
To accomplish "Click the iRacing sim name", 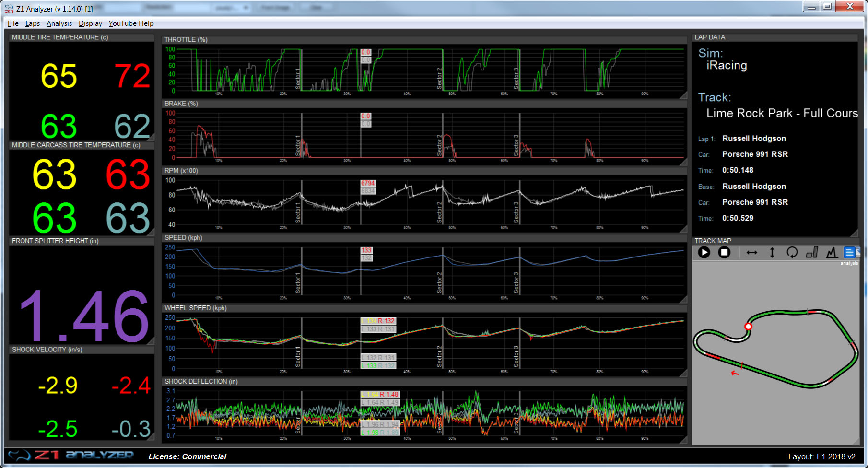I will tap(727, 65).
